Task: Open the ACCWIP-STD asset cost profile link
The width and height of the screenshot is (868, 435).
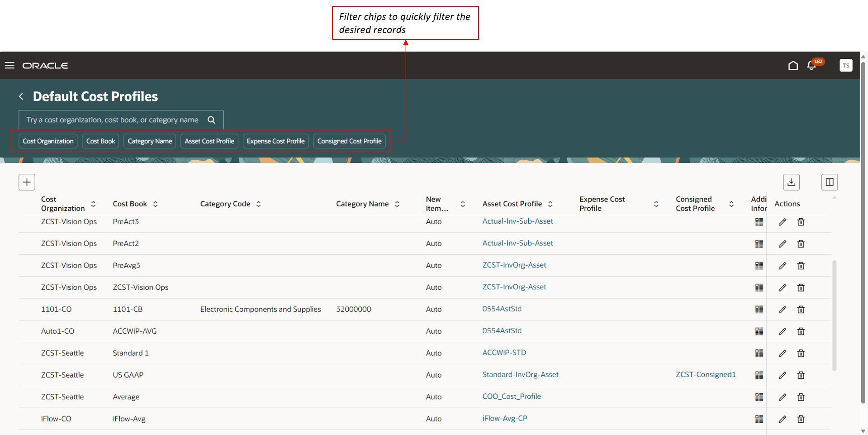Action: tap(504, 353)
